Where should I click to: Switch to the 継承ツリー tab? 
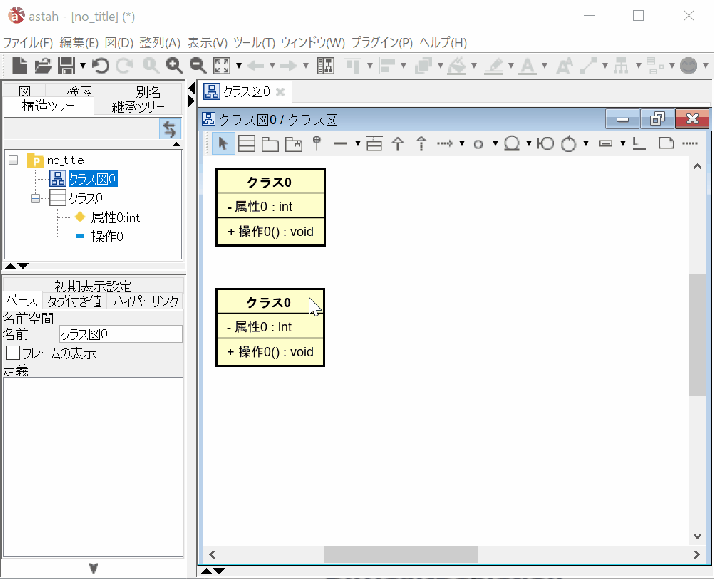click(138, 107)
